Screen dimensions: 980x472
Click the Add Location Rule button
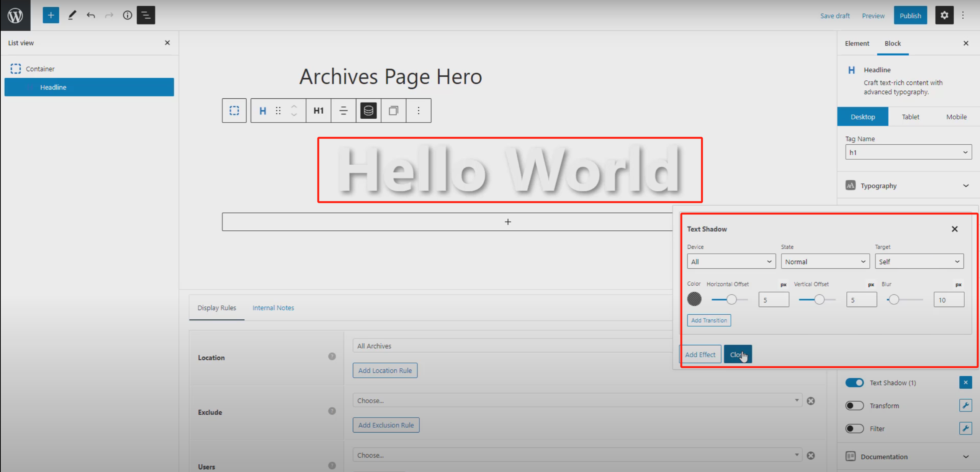pos(385,371)
